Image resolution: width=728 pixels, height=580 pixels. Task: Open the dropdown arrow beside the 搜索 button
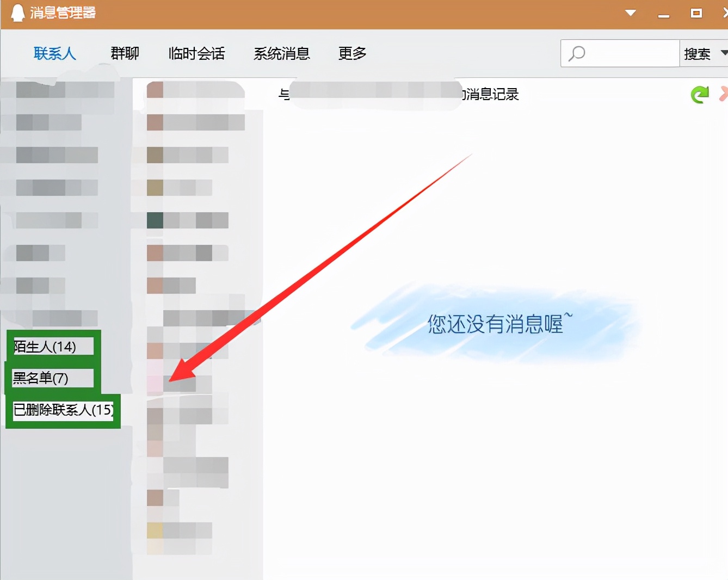pos(722,53)
